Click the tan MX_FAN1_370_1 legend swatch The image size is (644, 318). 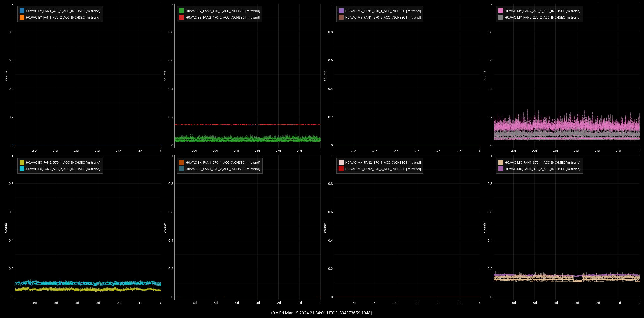click(x=501, y=162)
